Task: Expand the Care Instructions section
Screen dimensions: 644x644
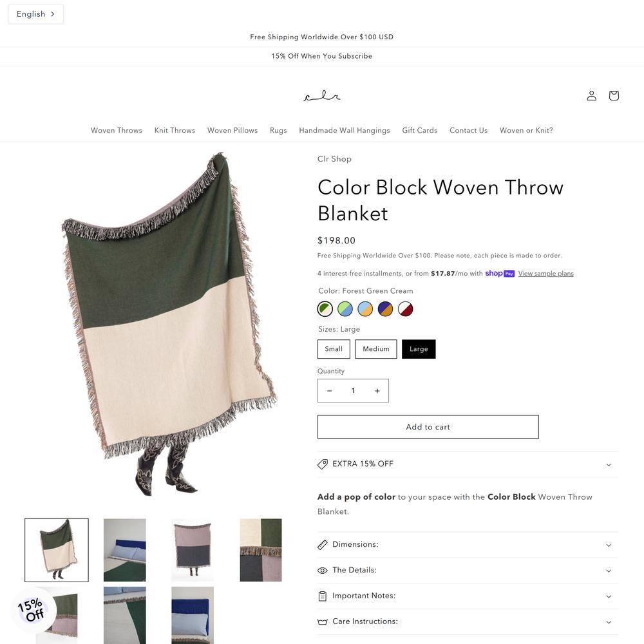Action: (468, 622)
